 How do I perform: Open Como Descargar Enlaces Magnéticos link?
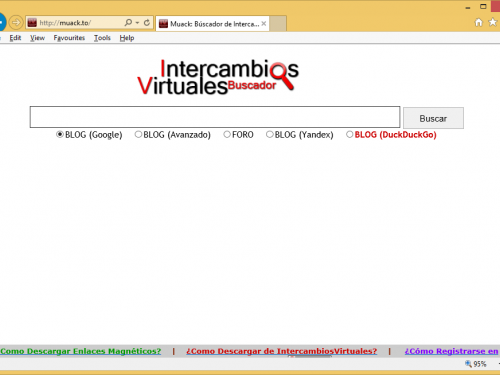tap(80, 351)
